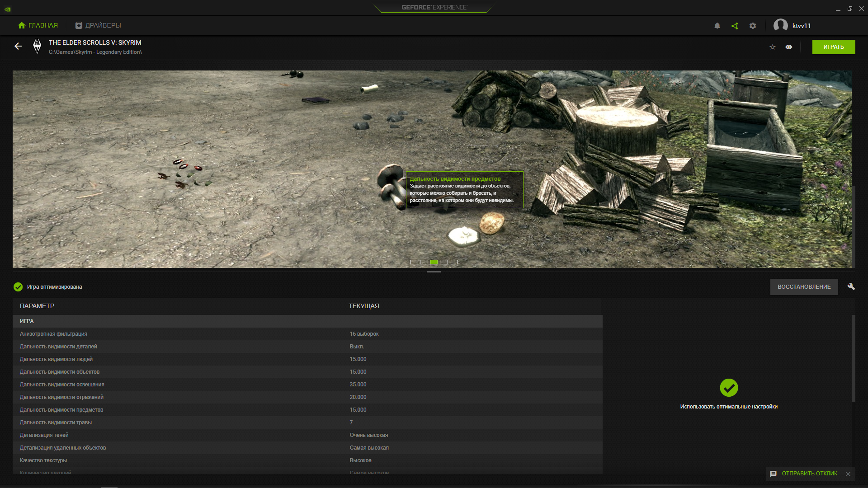Screen dimensions: 868x488
Task: Dismiss the feedback bar with X
Action: (x=848, y=474)
